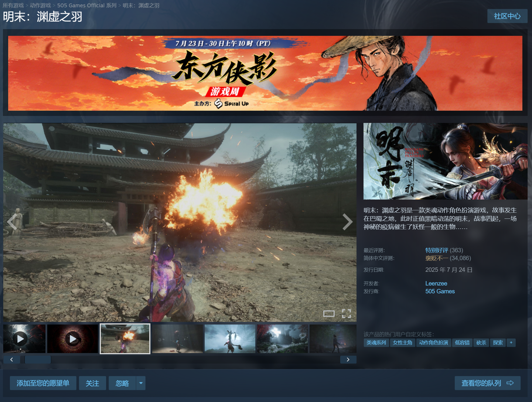Go to 动作游戏 breadcrumb
The width and height of the screenshot is (532, 402).
(40, 6)
